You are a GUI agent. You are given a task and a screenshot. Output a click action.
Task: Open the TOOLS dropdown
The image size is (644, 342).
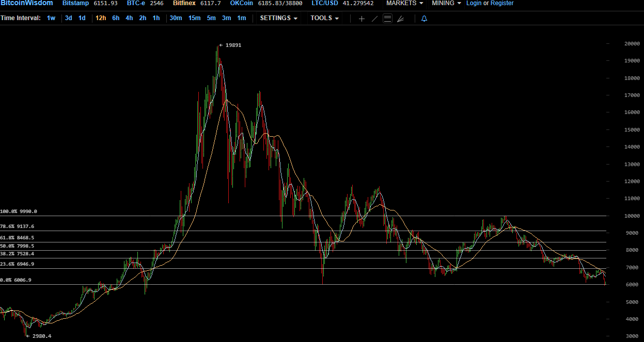pyautogui.click(x=325, y=18)
